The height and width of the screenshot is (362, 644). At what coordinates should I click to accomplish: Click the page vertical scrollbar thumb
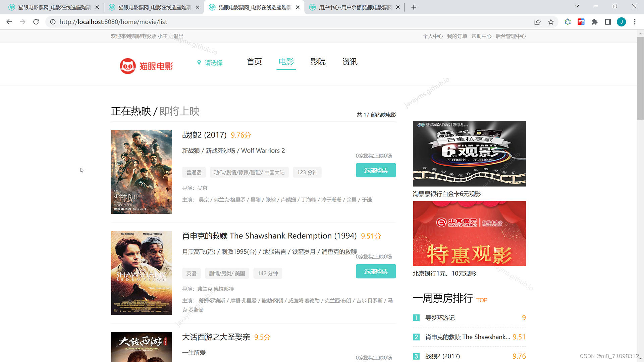pyautogui.click(x=640, y=78)
